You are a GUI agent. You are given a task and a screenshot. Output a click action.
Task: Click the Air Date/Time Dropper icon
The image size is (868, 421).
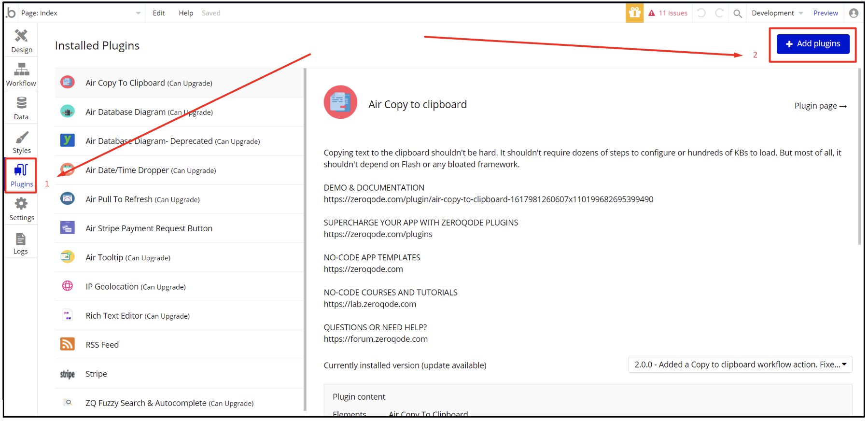(x=68, y=169)
